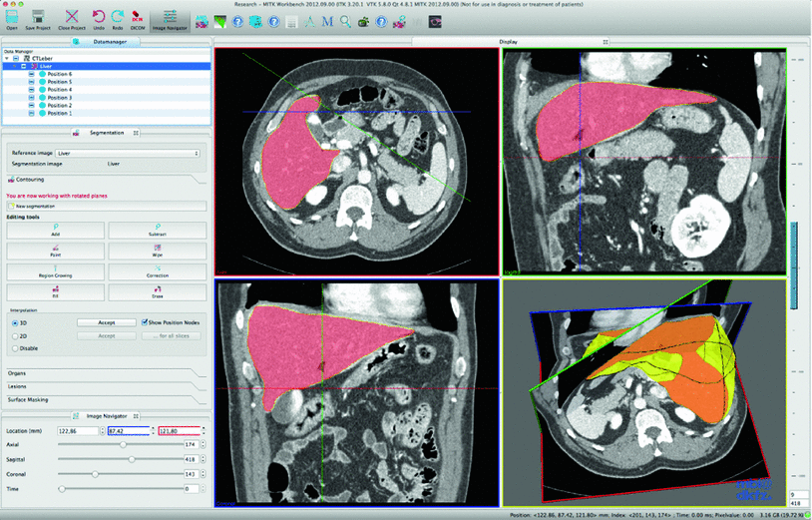This screenshot has height=520, width=812.
Task: Click the green triangle image toolbar icon
Action: click(220, 21)
